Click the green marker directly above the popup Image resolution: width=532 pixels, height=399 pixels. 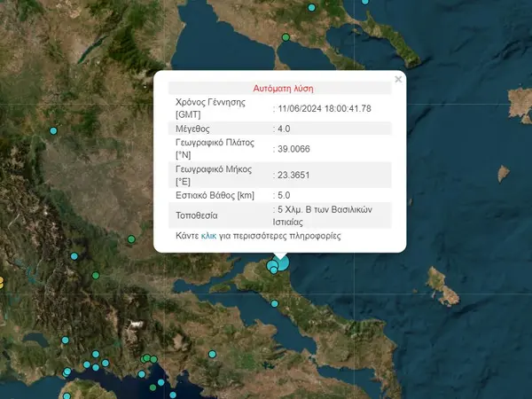point(286,37)
